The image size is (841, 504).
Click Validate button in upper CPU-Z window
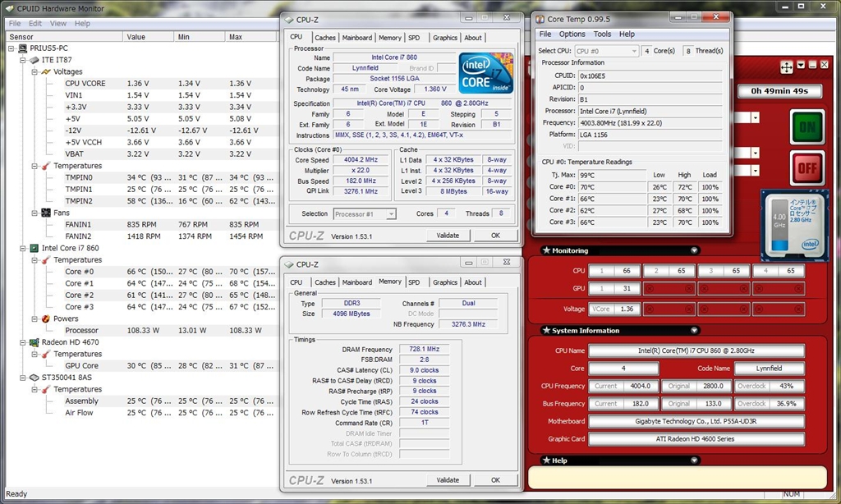[x=448, y=235]
